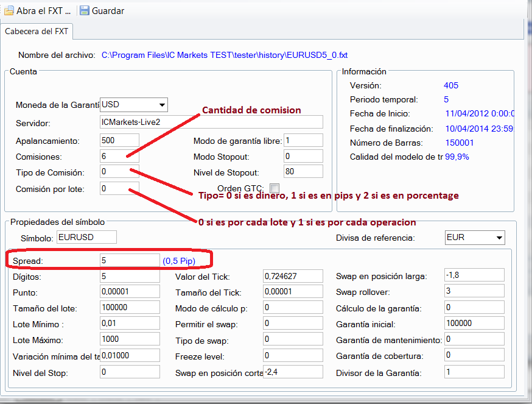The height and width of the screenshot is (404, 532).
Task: Click the Spread value field
Action: point(129,260)
